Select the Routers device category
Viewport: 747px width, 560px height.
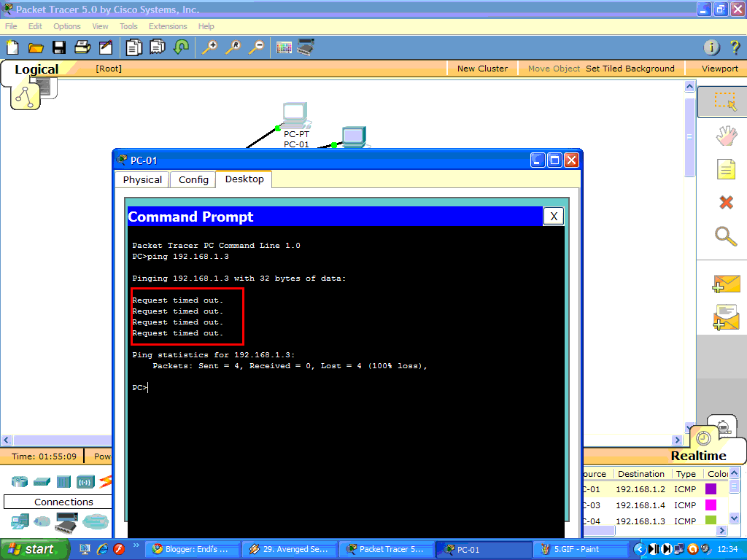[x=20, y=481]
